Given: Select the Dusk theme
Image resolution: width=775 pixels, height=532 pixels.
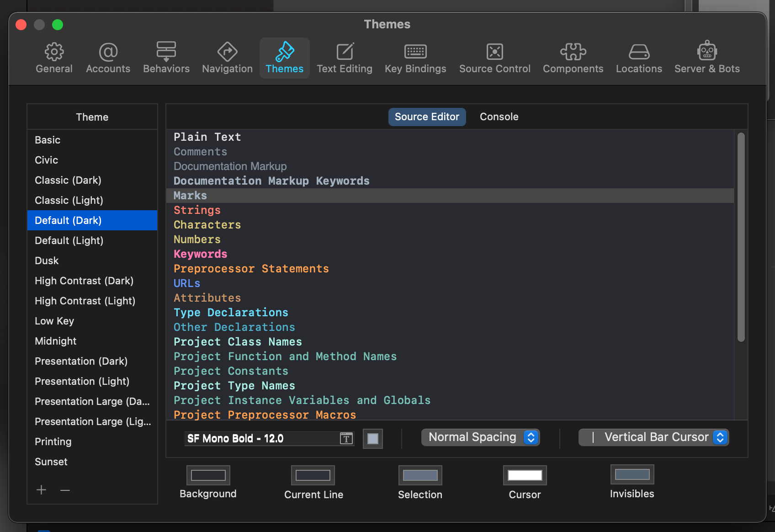Looking at the screenshot, I should click(x=92, y=261).
